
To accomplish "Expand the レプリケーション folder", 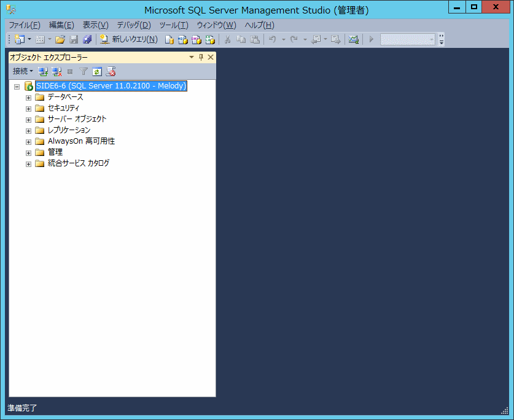I will tap(28, 131).
